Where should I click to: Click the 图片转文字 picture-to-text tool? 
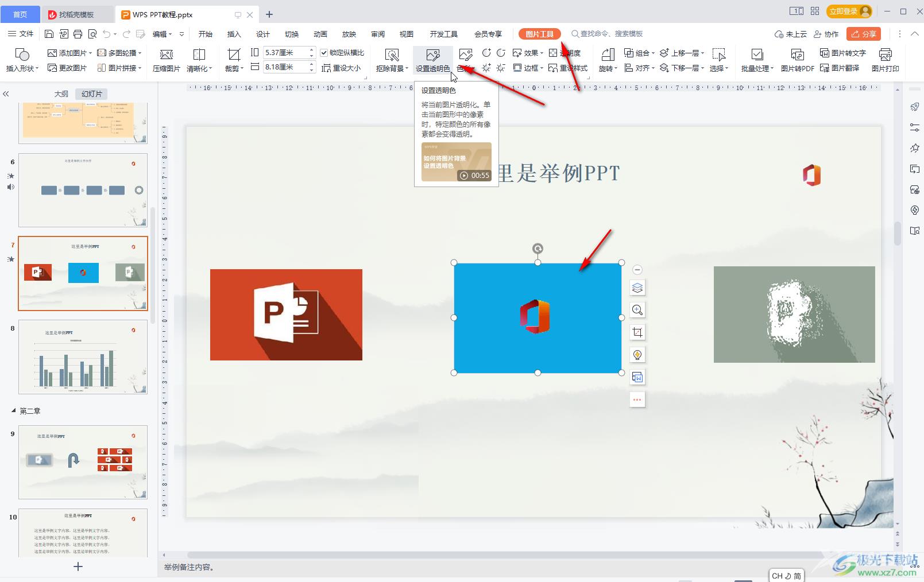[842, 53]
